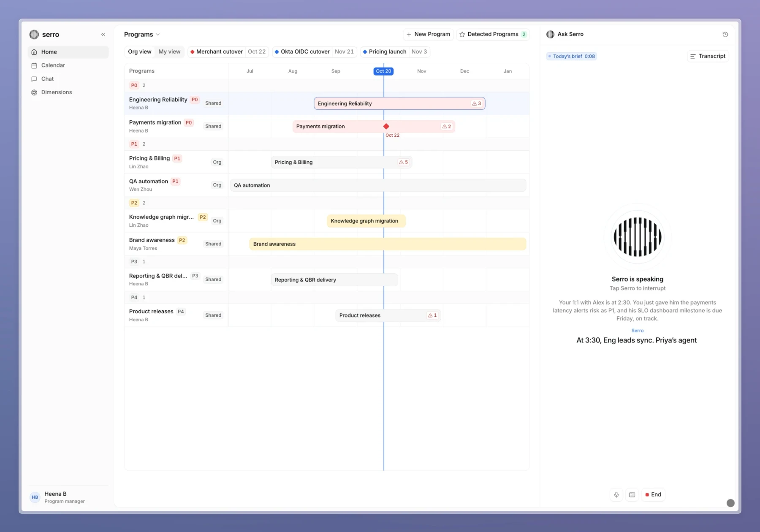Screen dimensions: 760x532
Task: Click warning icon on Engineering Reliability bar
Action: (474, 103)
